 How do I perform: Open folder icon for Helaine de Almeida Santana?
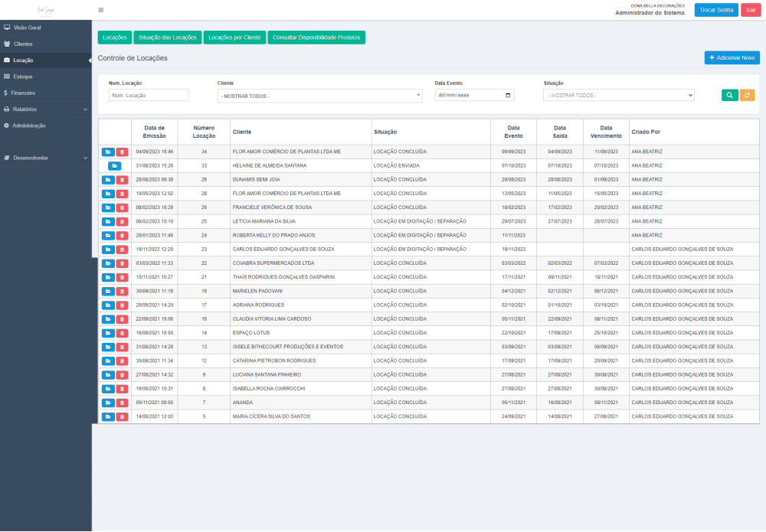coord(114,166)
